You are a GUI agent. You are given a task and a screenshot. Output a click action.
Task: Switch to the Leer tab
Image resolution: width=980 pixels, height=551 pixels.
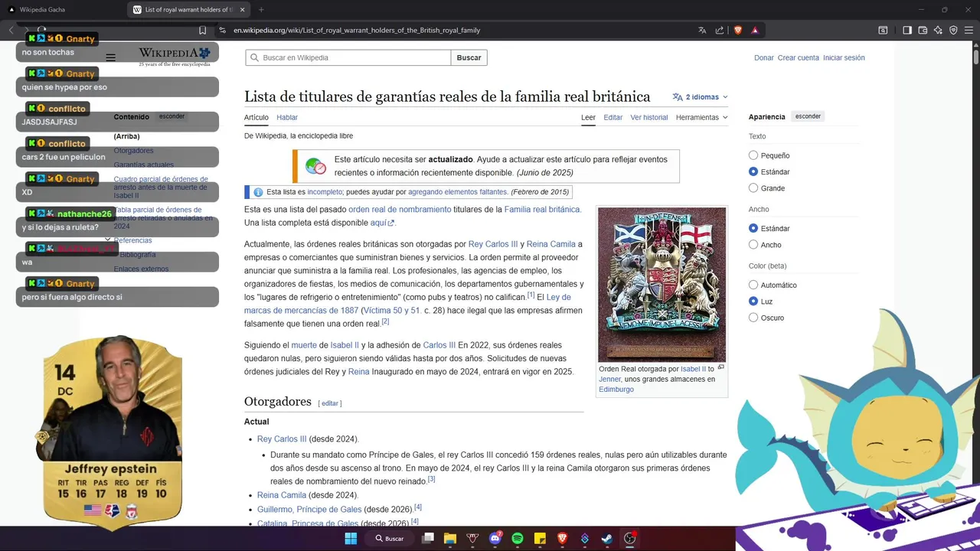(588, 117)
